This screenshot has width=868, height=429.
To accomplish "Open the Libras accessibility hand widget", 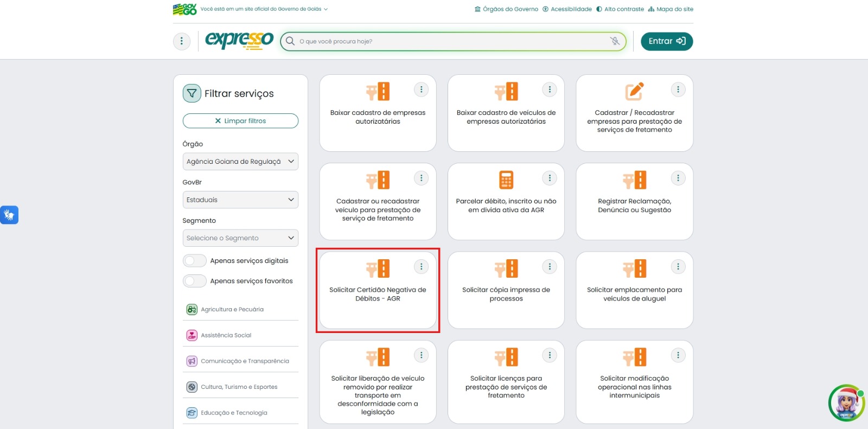I will [x=9, y=215].
